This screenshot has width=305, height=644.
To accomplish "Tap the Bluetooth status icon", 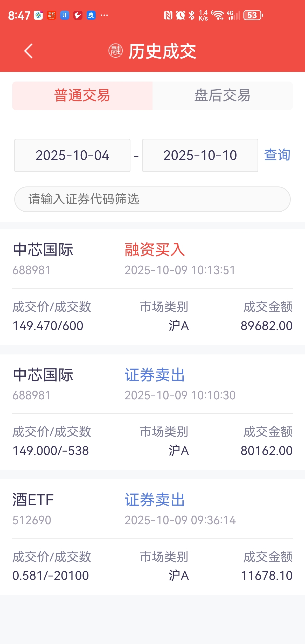I will pos(191,15).
